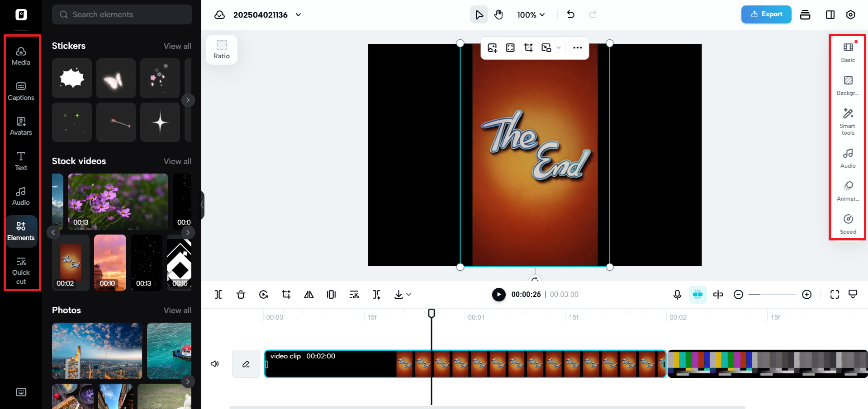Mirror the selected video clip
Viewport: 868px width, 409px height.
click(x=308, y=294)
